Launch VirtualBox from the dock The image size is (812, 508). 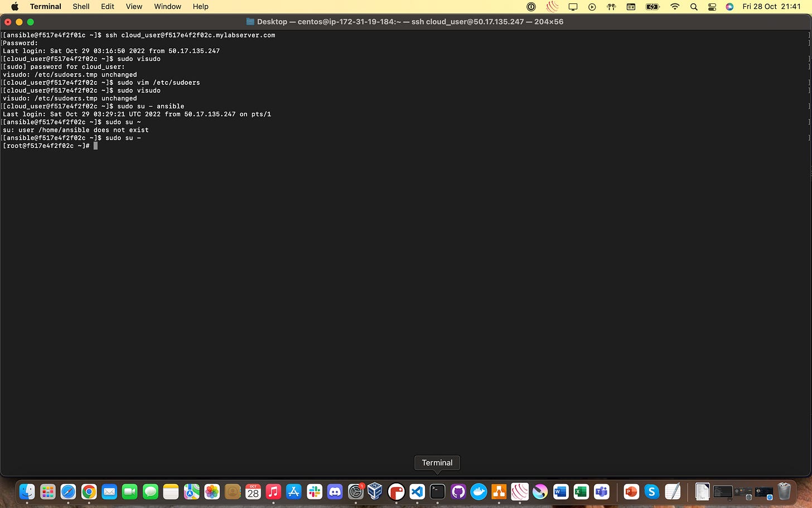375,492
